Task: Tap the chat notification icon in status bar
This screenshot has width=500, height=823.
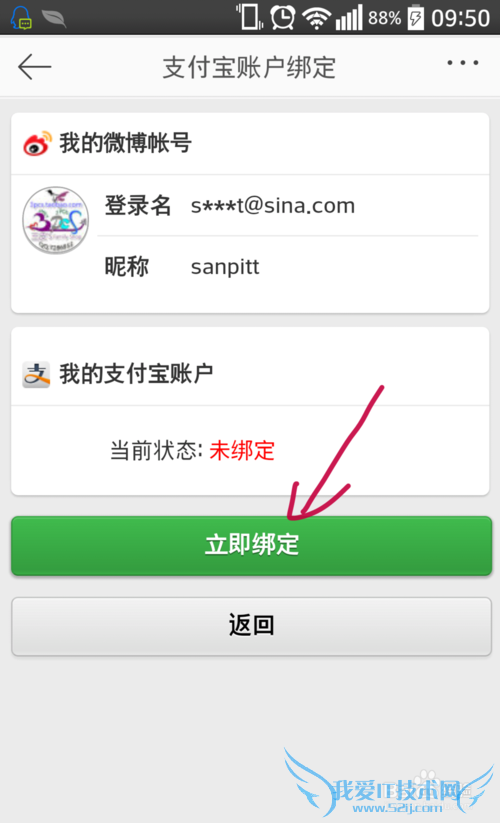Action: click(x=21, y=17)
